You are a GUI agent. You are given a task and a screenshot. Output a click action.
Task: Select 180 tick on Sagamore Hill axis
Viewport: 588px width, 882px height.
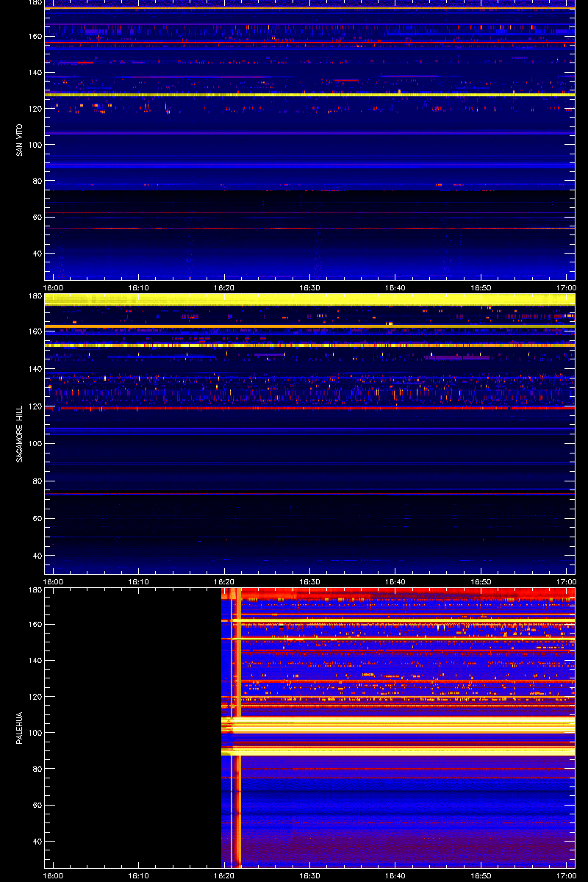click(35, 296)
